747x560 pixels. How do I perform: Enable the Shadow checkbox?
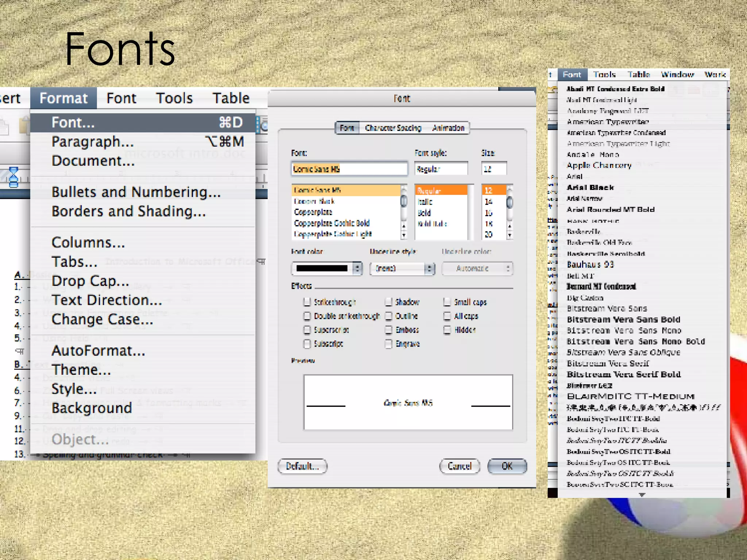click(x=389, y=302)
